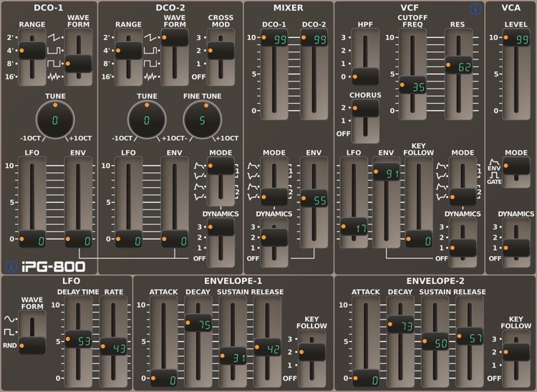Click VCF MODE switch handle
537x392 pixels.
463,197
